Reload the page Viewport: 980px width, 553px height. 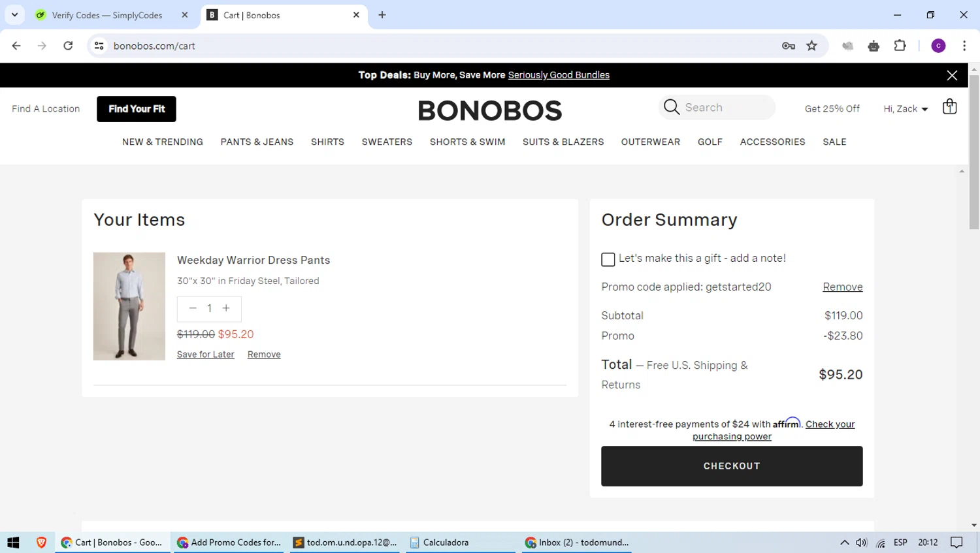68,46
